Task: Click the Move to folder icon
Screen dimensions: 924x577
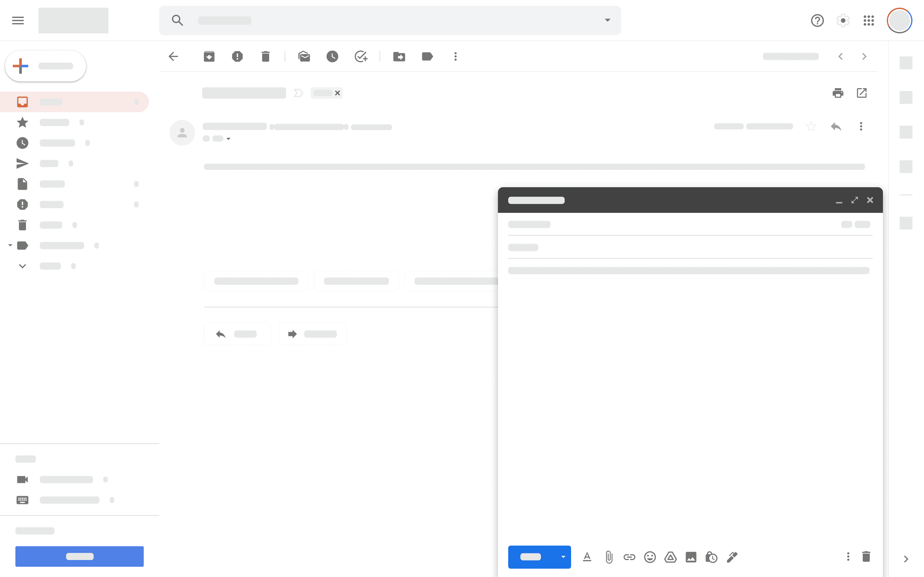Action: [399, 56]
